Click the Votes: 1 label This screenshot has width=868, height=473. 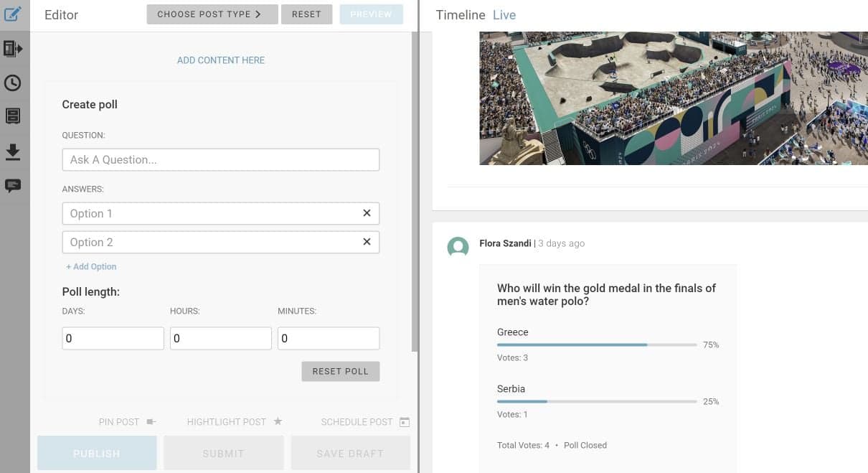512,414
